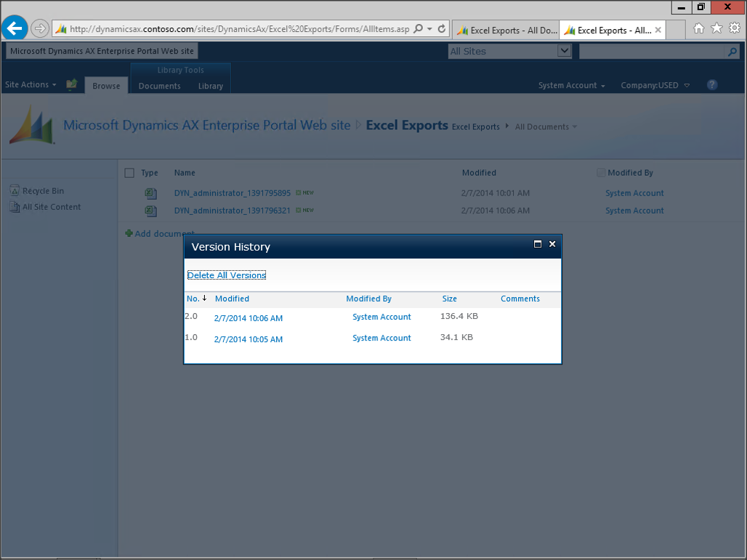This screenshot has width=747, height=560.
Task: Click the Refresh icon in address bar
Action: [x=442, y=29]
